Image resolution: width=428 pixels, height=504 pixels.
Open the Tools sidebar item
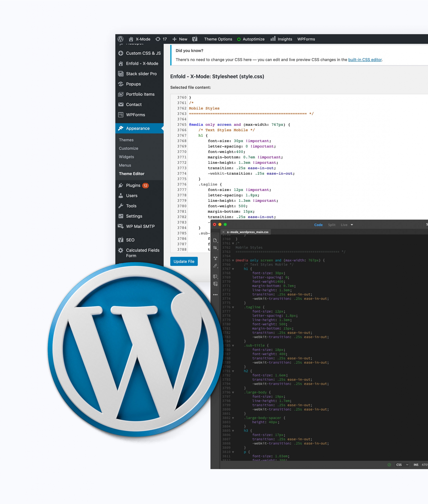coord(140,206)
